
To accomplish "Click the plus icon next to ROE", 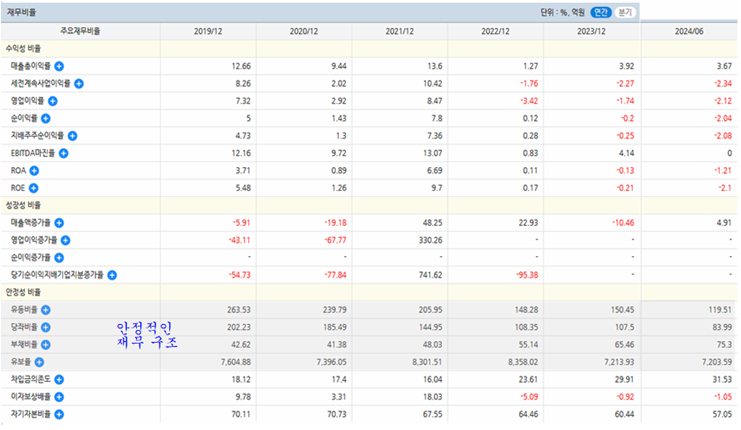I will coord(33,187).
